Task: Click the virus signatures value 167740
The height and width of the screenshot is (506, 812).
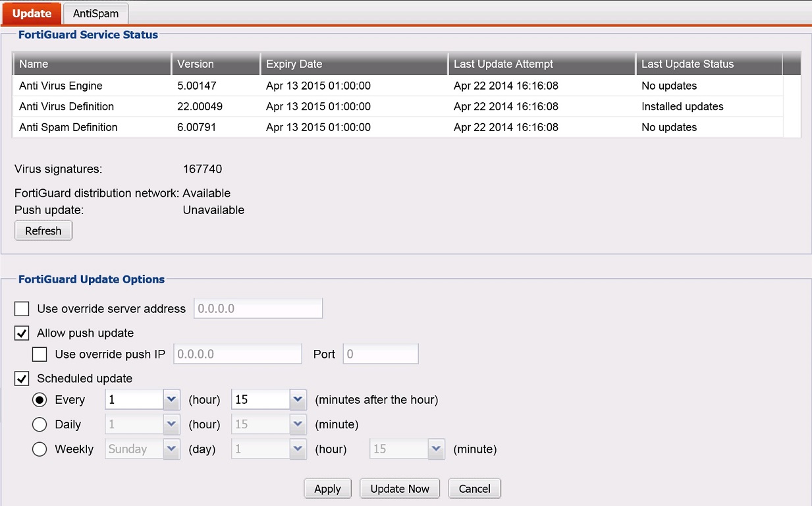Action: tap(202, 169)
